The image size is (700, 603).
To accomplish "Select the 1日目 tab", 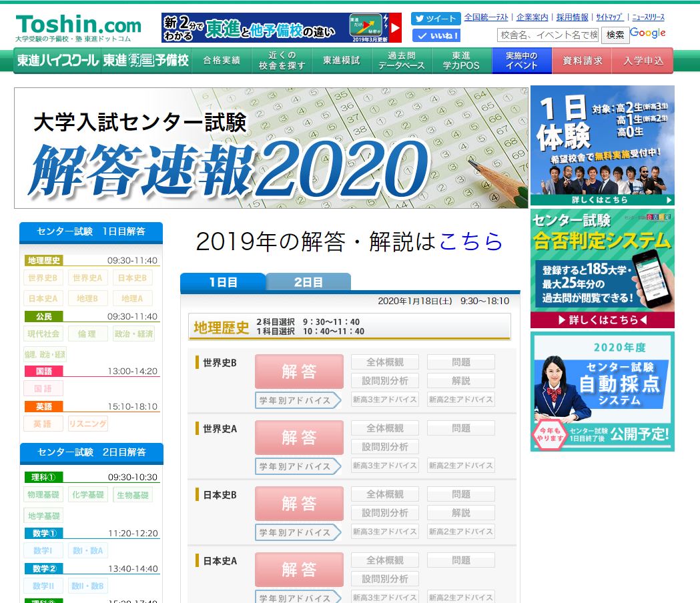I will [223, 282].
